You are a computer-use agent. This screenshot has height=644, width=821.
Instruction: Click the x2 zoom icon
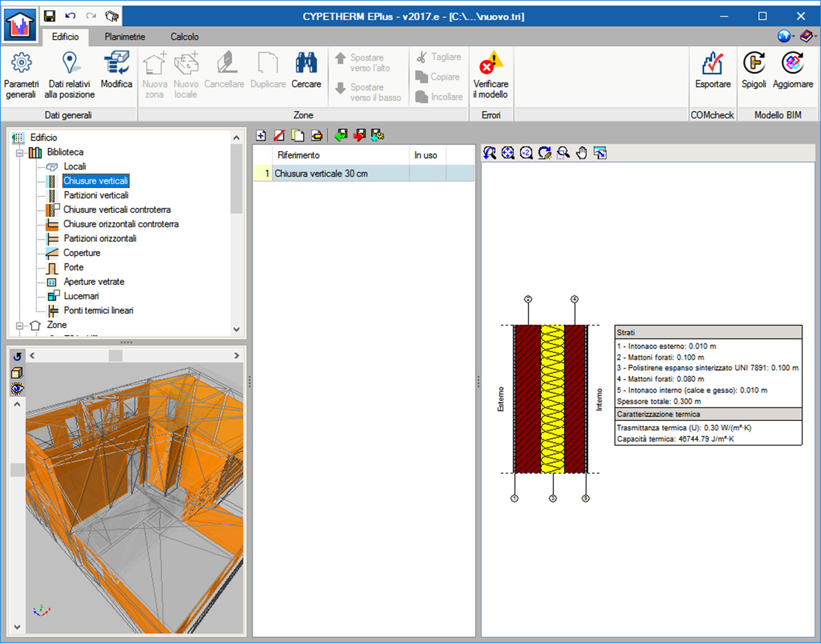526,152
